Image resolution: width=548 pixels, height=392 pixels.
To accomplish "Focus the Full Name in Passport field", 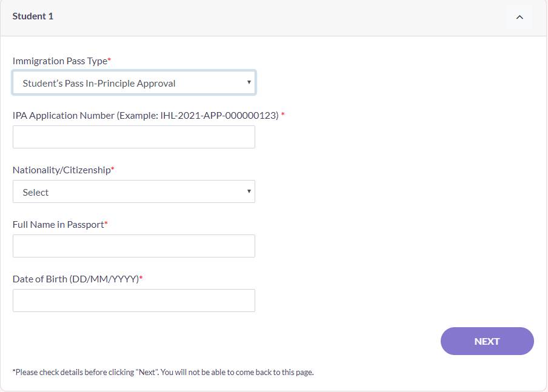I will [133, 247].
